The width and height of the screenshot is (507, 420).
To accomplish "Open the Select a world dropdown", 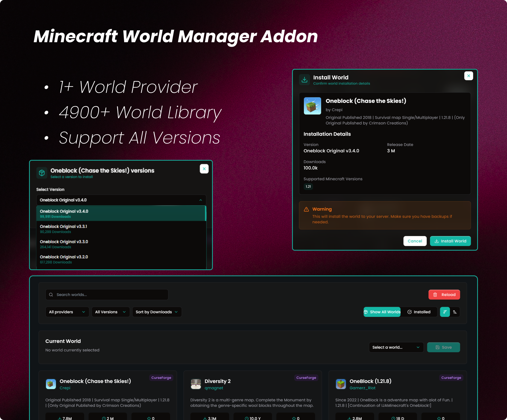I will 396,347.
